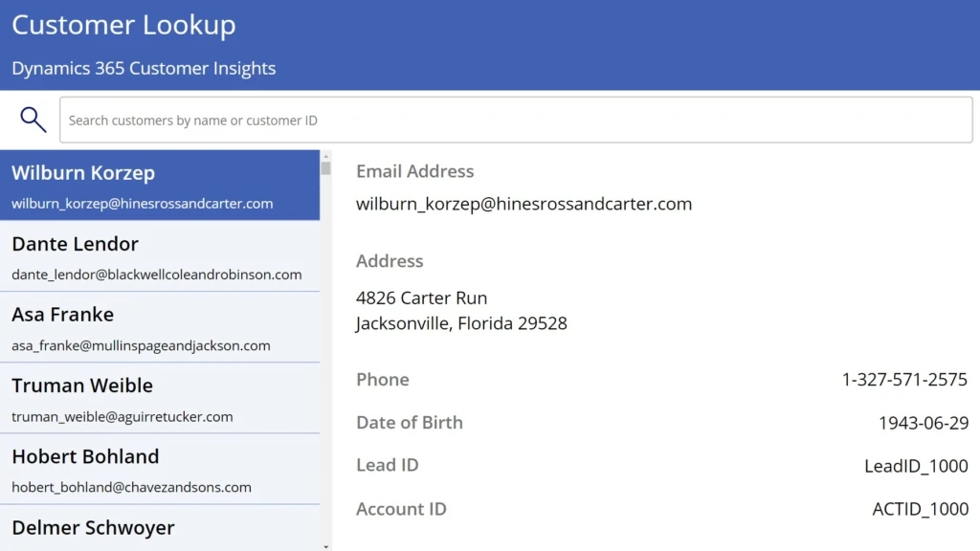Click the phone number 1-327-571-2575
The width and height of the screenshot is (980, 551).
[903, 379]
